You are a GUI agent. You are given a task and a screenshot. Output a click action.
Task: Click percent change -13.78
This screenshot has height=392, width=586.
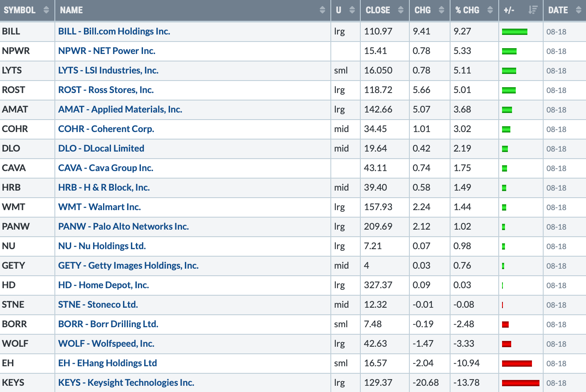pos(466,382)
